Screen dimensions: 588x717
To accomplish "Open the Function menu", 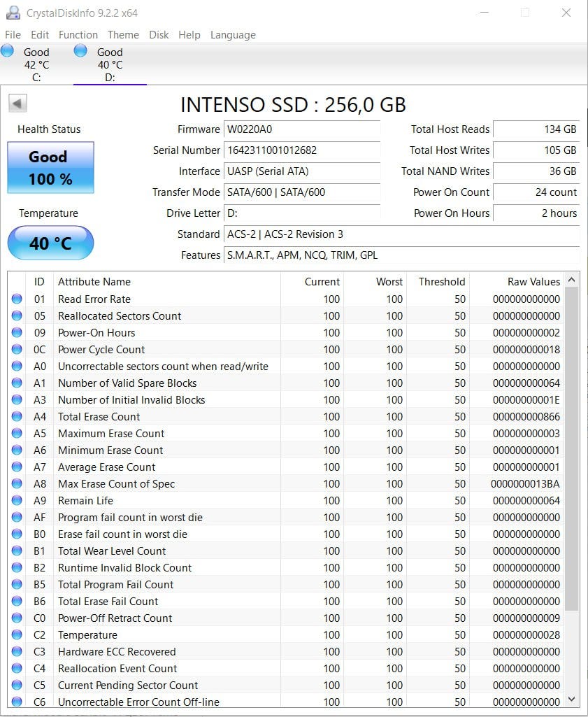I will (x=78, y=35).
